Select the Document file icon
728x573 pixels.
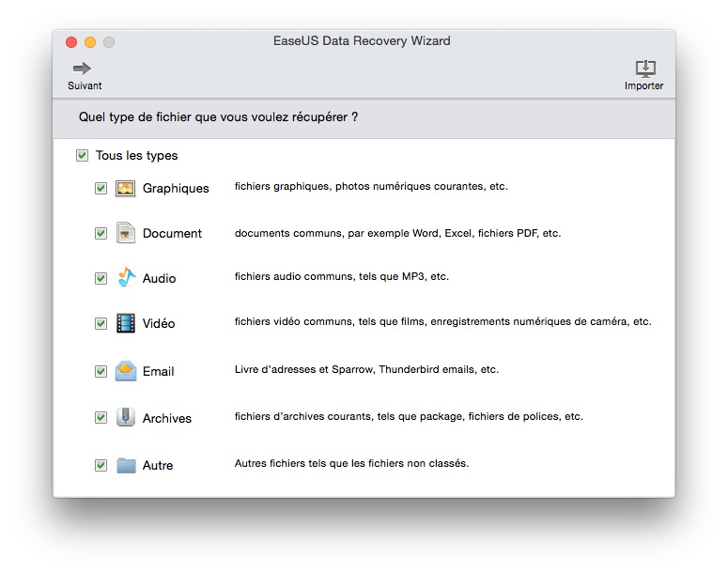tap(125, 233)
